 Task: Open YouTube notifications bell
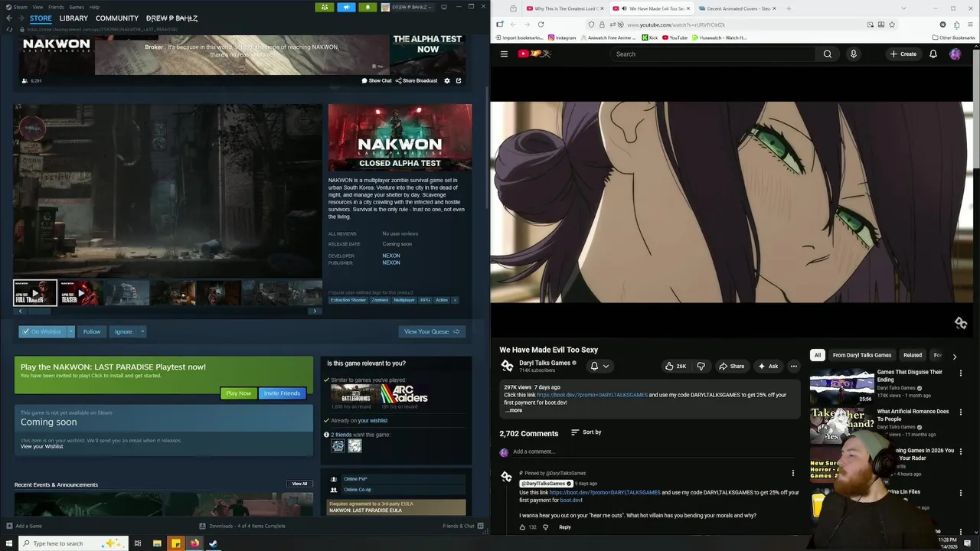(933, 54)
